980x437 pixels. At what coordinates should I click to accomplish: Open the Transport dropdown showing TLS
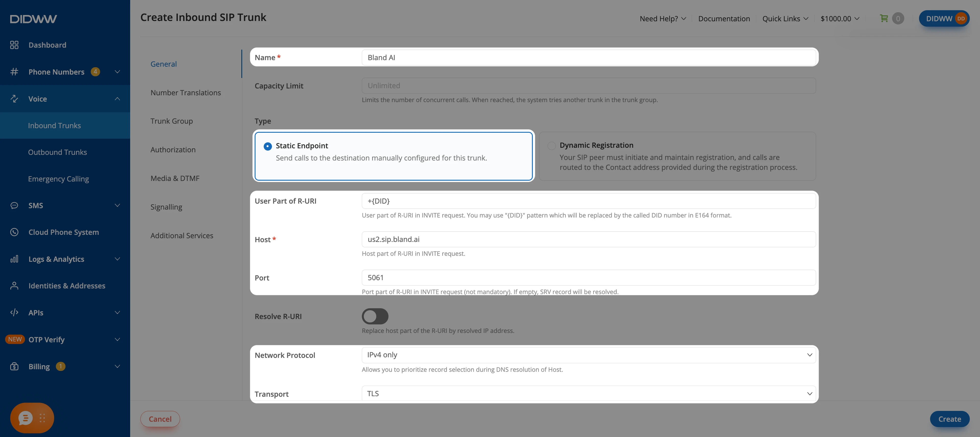pos(589,393)
